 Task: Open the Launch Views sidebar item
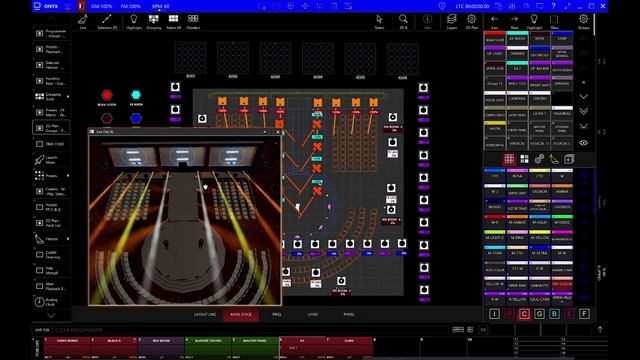pos(51,160)
